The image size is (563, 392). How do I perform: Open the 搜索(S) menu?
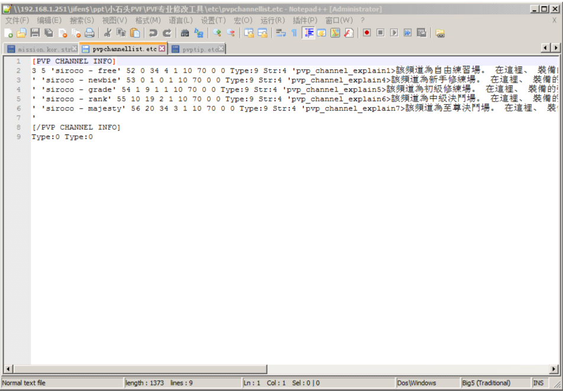point(82,21)
